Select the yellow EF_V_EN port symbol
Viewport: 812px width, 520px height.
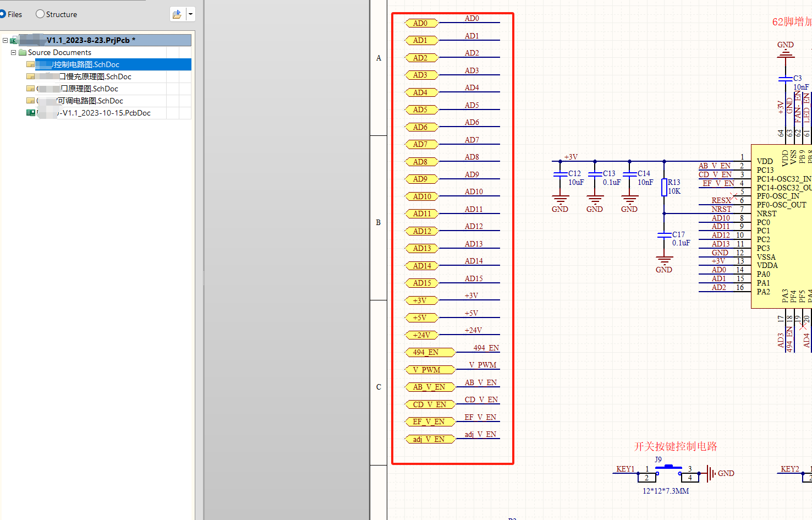[430, 422]
